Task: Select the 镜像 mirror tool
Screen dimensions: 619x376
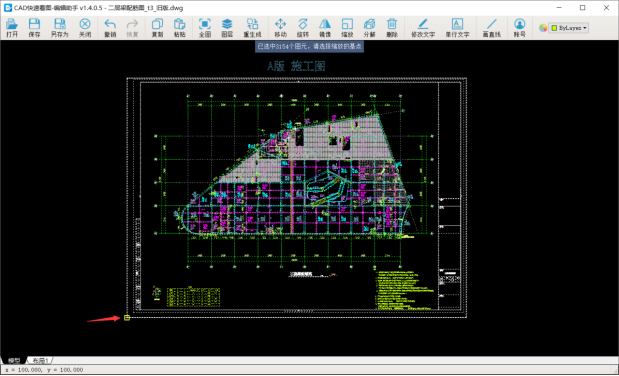Action: [325, 28]
